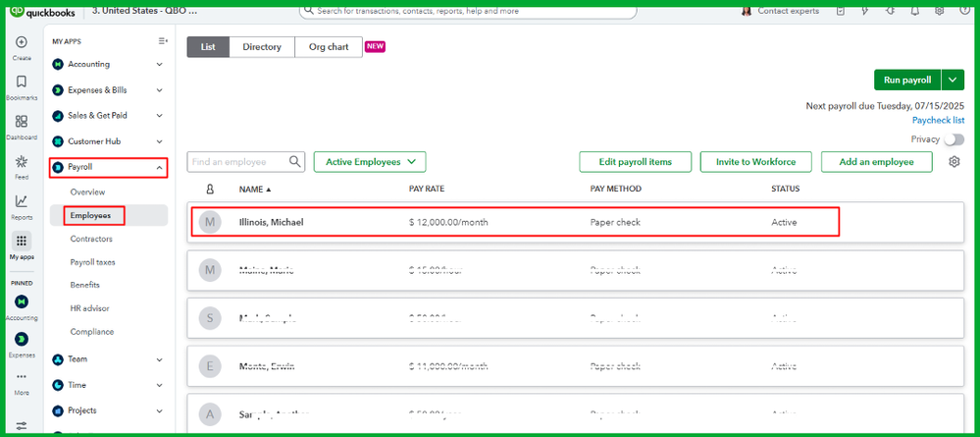Open the Run payroll dropdown arrow

pos(953,80)
